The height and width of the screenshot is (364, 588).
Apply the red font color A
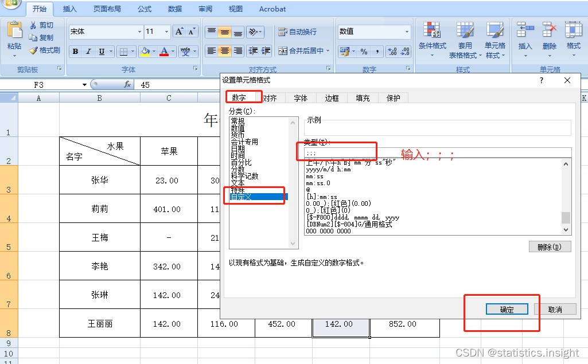[164, 52]
